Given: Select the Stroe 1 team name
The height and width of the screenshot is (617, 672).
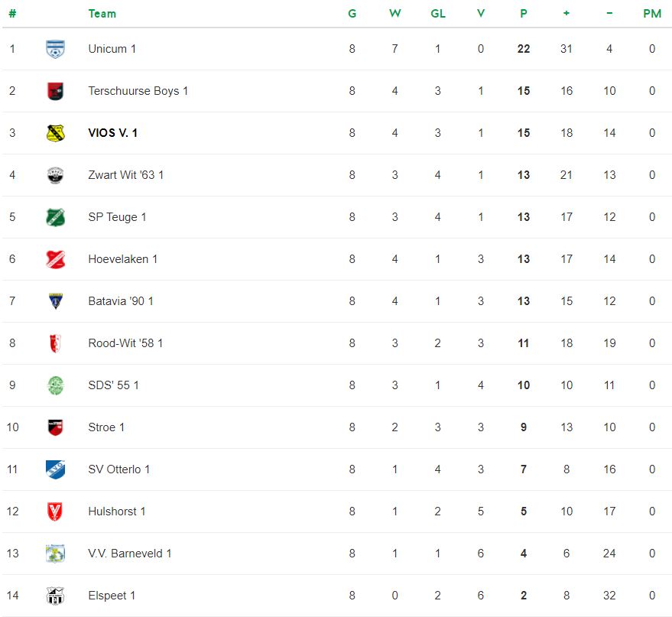Looking at the screenshot, I should point(106,427).
